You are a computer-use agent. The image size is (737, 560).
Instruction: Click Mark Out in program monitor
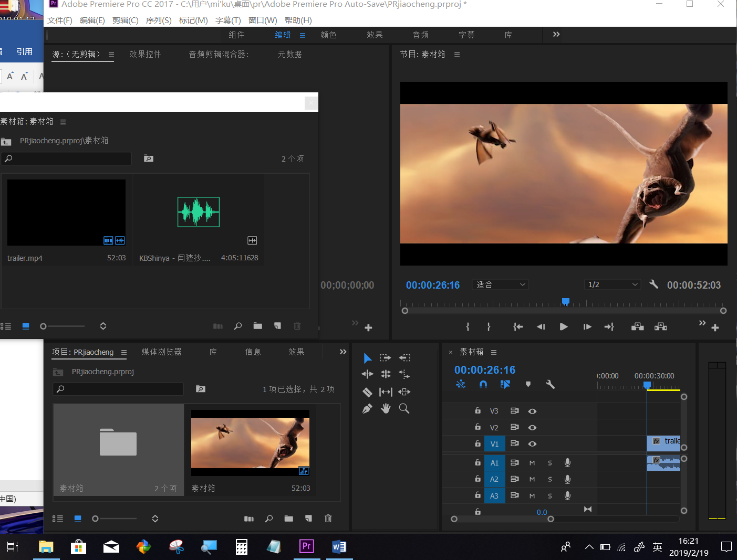point(489,326)
